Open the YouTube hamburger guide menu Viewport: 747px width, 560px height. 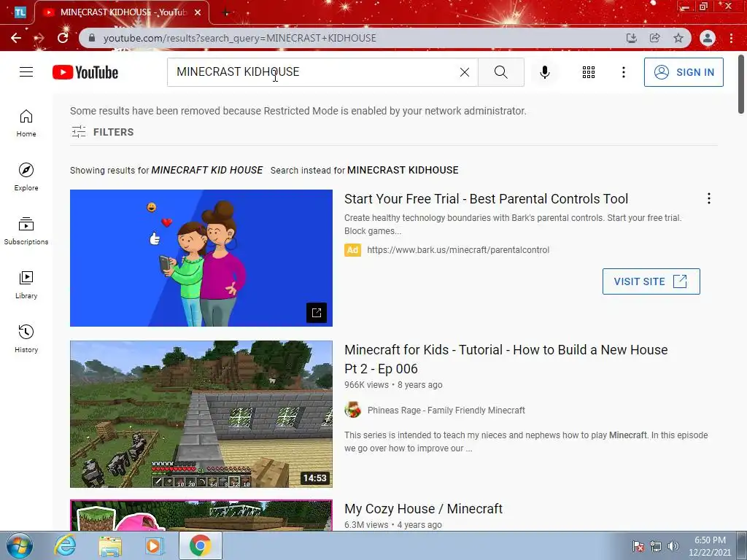[x=26, y=72]
